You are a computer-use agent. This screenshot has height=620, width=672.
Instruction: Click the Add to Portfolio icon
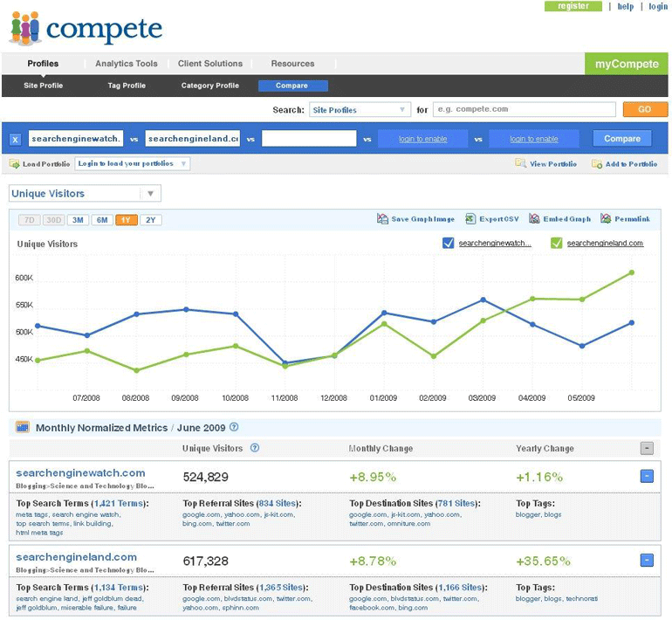coord(597,164)
